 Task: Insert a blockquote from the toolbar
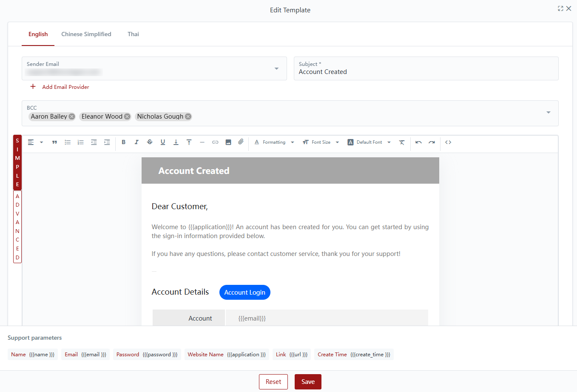tap(54, 142)
